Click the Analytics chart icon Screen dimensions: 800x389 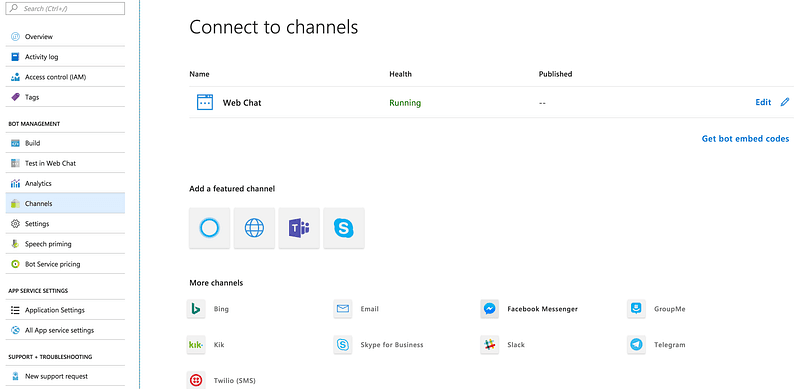click(15, 183)
